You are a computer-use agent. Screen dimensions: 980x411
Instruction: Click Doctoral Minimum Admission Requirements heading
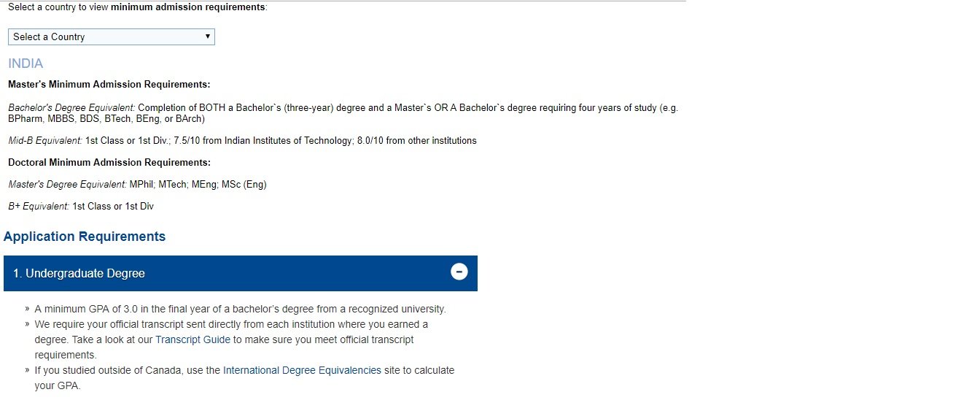pyautogui.click(x=109, y=162)
